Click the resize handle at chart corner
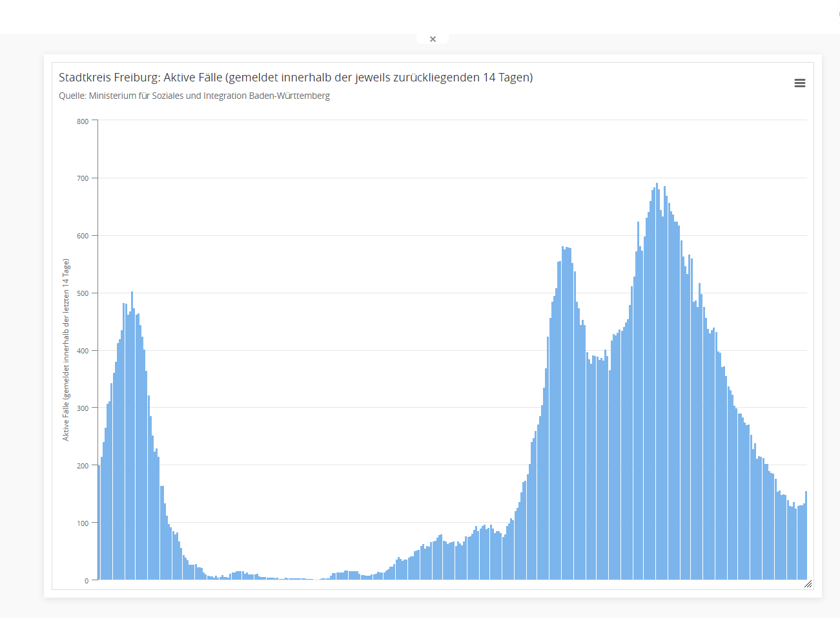This screenshot has width=840, height=619. point(808,583)
